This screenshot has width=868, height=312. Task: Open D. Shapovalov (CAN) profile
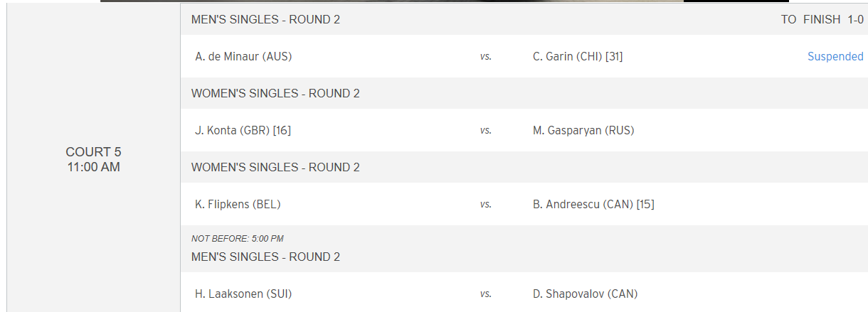(x=585, y=294)
